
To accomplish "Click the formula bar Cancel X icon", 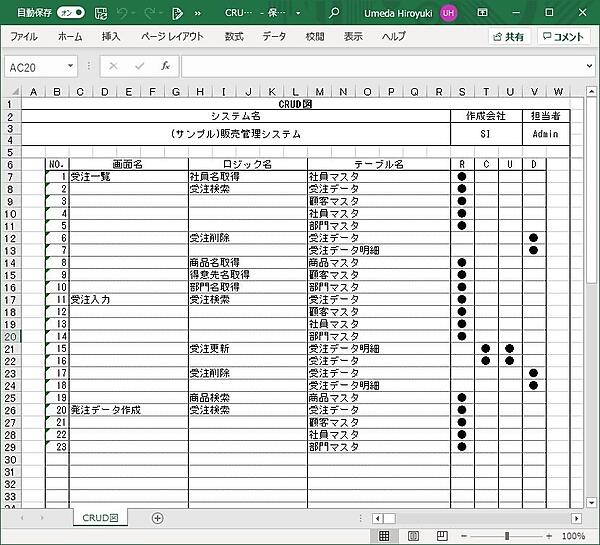I will click(113, 66).
